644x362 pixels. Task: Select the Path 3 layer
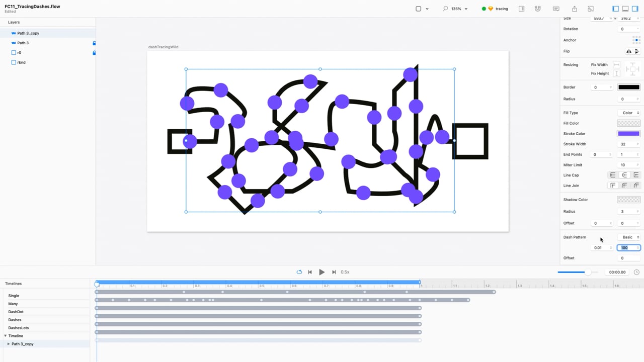(x=48, y=43)
